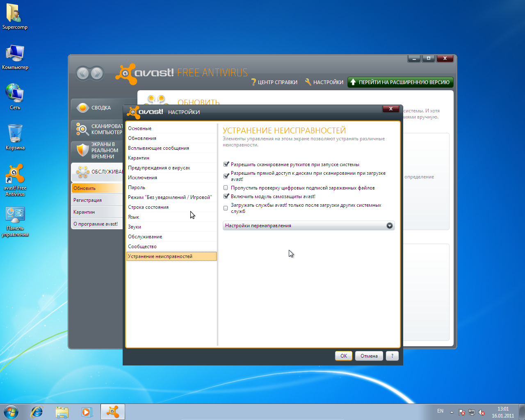
Task: Select avast! Free Antivirus desktop shortcut
Action: [15, 180]
